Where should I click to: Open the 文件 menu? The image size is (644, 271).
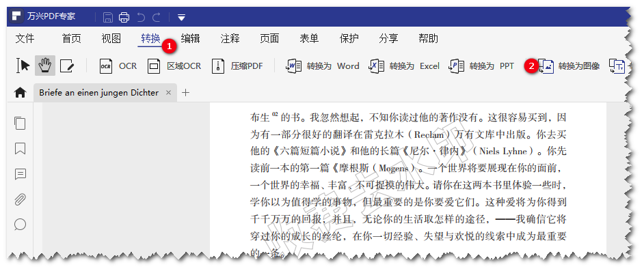click(x=25, y=38)
